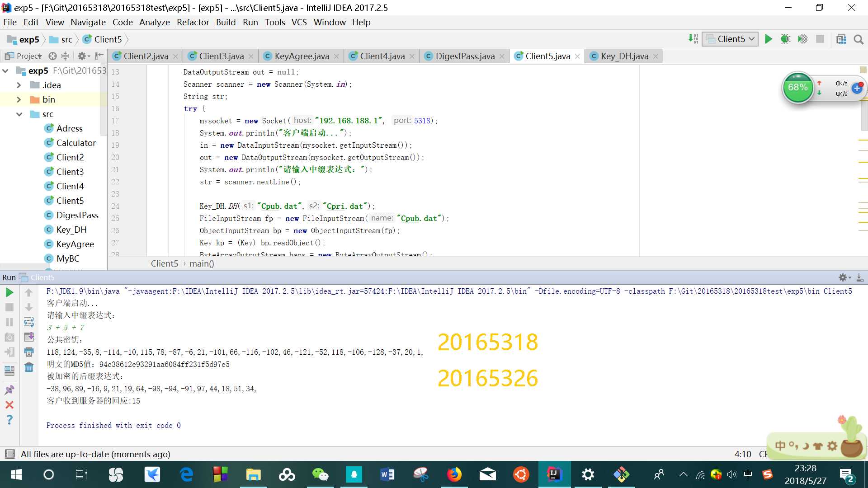Image resolution: width=868 pixels, height=488 pixels.
Task: Click the toolbar Stop square button
Action: pos(820,39)
